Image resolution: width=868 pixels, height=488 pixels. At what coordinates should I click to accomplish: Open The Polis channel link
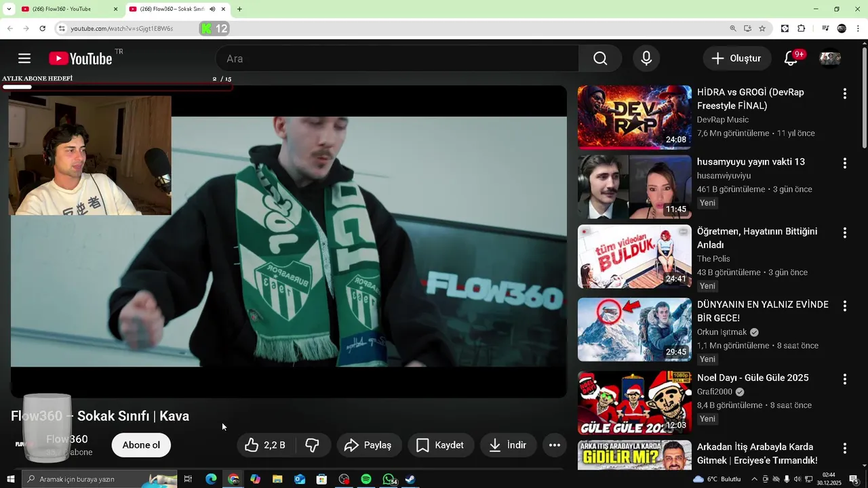(x=713, y=259)
